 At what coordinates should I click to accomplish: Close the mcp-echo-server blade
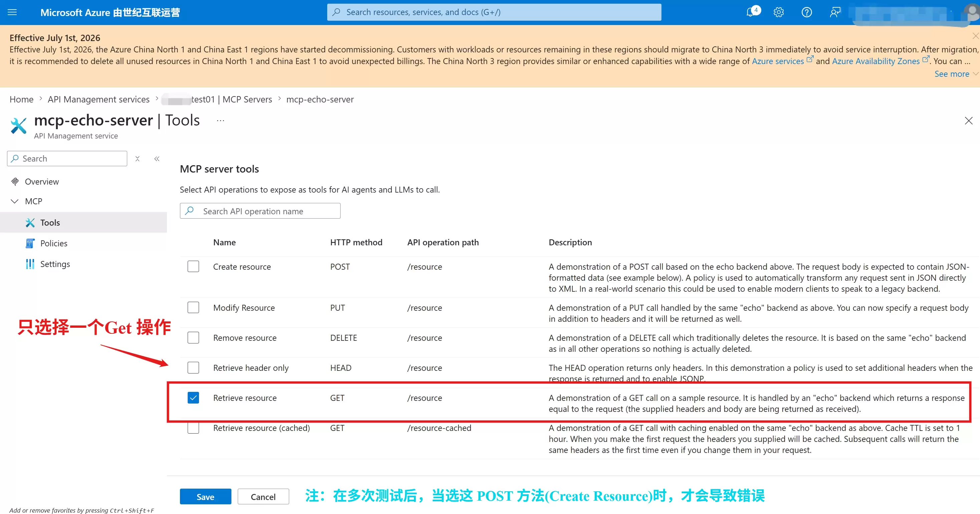coord(969,121)
